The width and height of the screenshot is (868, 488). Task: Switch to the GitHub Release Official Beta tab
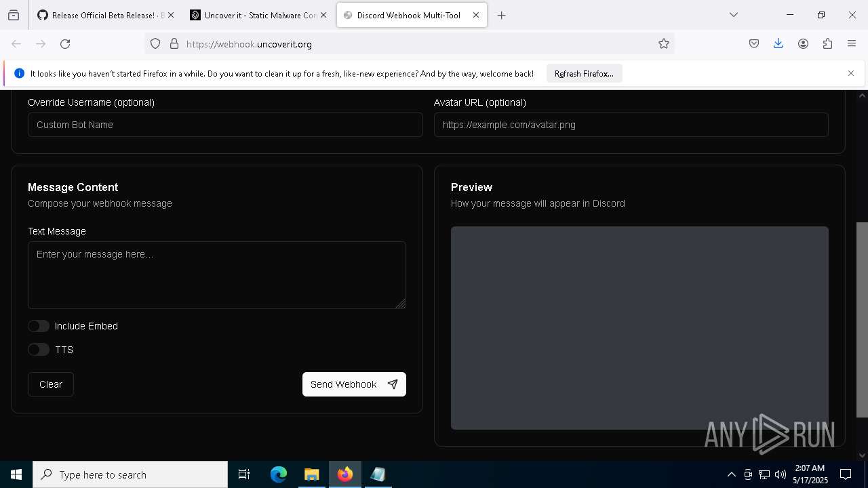[x=105, y=15]
